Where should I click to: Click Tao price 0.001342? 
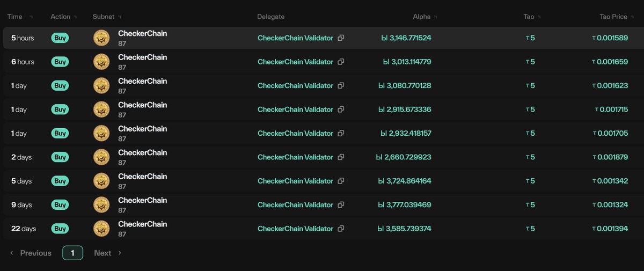tap(610, 181)
